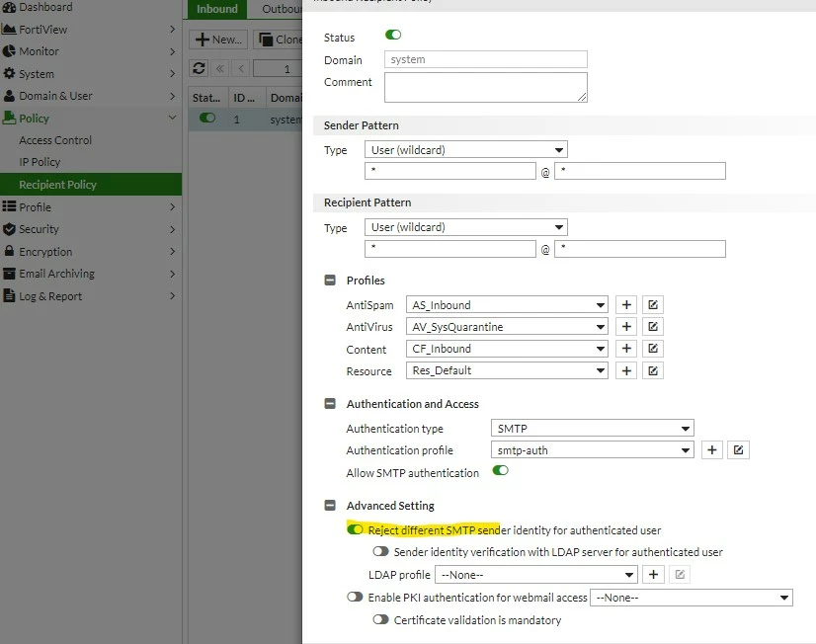Image resolution: width=816 pixels, height=644 pixels.
Task: Click the Profile list icon
Action: point(9,206)
